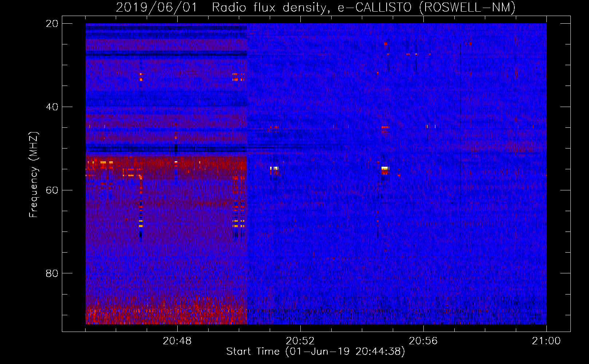589x364 pixels.
Task: Click the plot title 'Radio flux density, e-CALLISTO (ROSWELL-NM)'
Action: coord(364,7)
